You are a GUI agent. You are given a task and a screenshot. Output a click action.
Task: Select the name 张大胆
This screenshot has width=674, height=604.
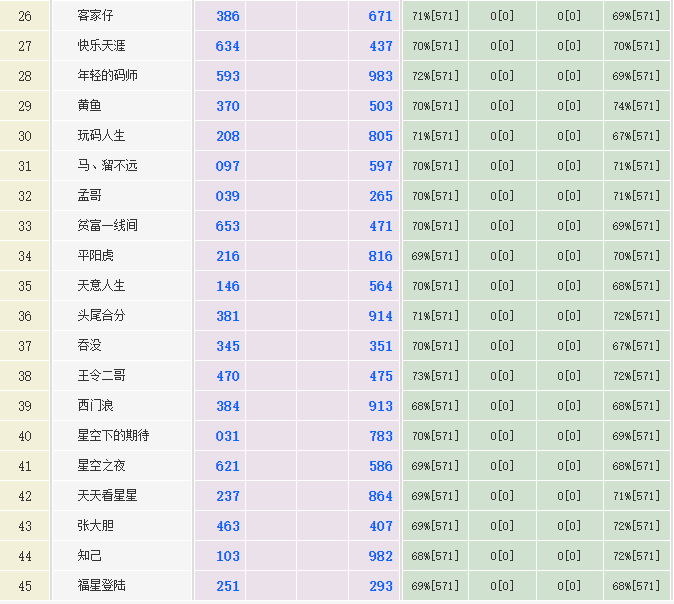tap(96, 526)
